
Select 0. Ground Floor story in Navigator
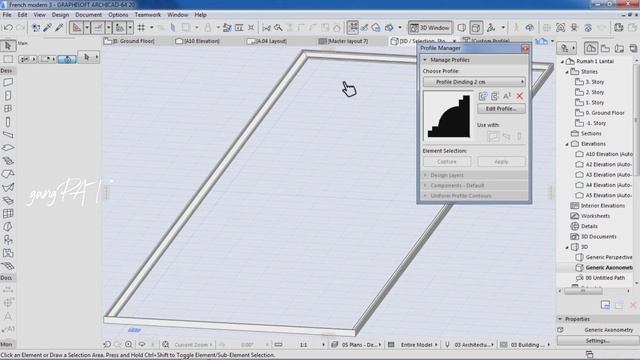(600, 113)
